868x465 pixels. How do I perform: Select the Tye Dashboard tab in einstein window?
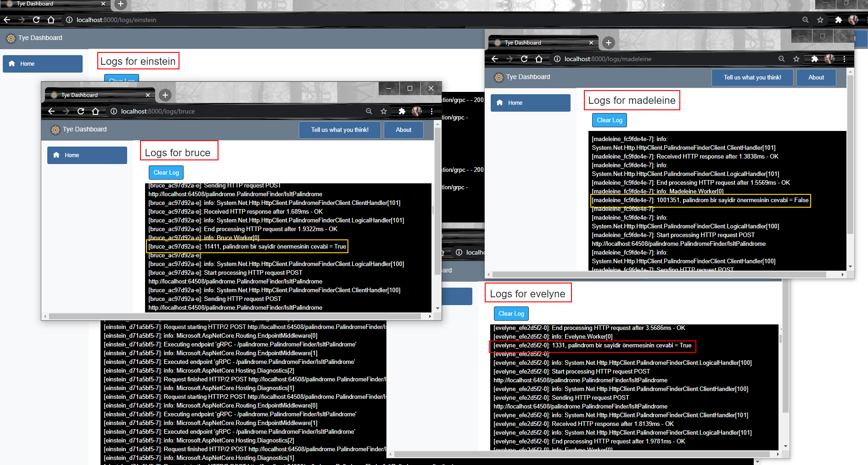55,4
